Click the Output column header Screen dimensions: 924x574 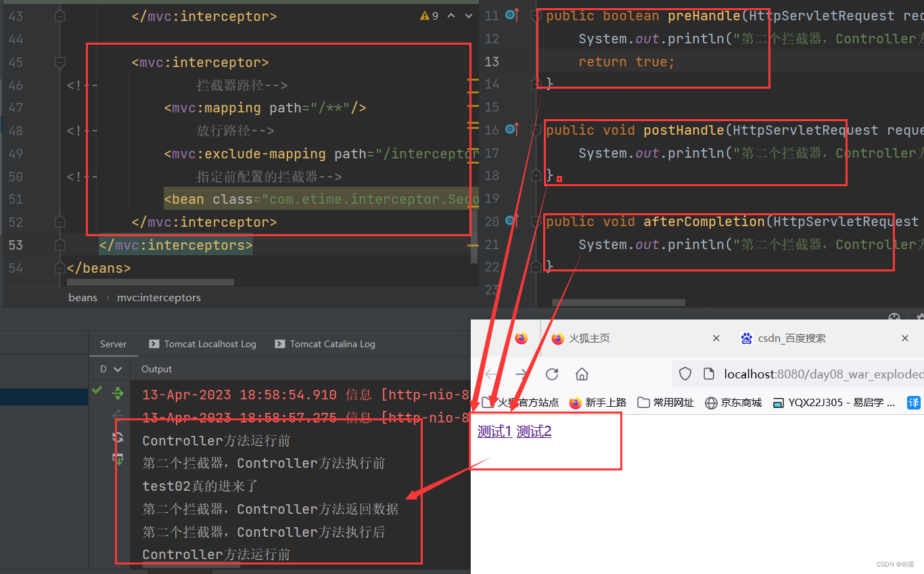tap(156, 369)
